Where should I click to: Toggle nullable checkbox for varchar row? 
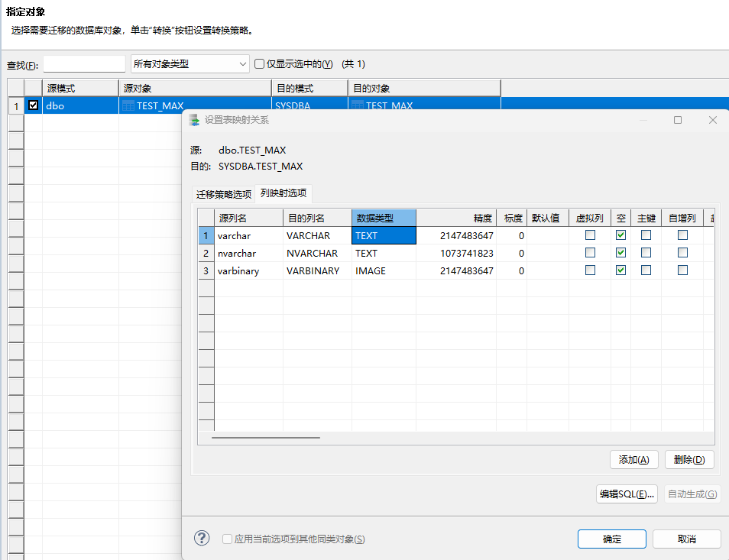620,235
